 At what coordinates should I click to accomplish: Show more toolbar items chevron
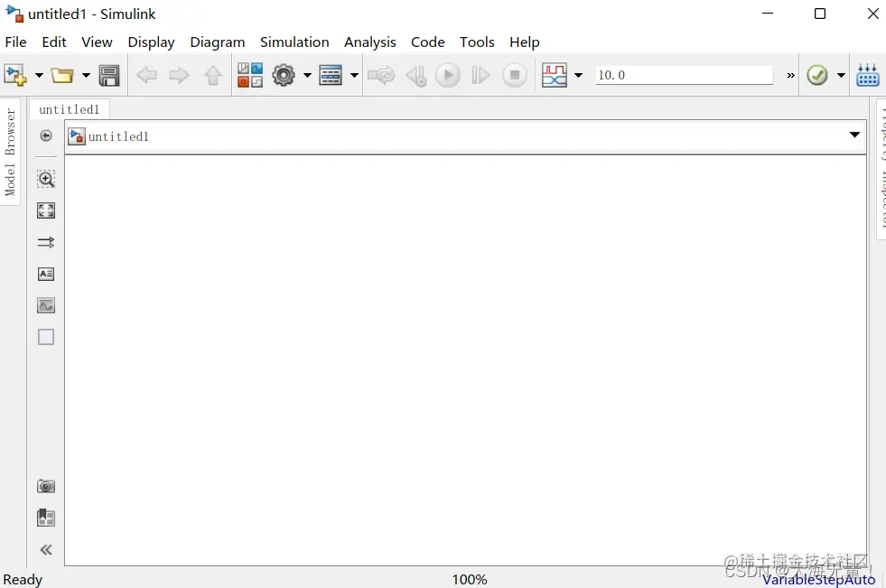click(790, 75)
